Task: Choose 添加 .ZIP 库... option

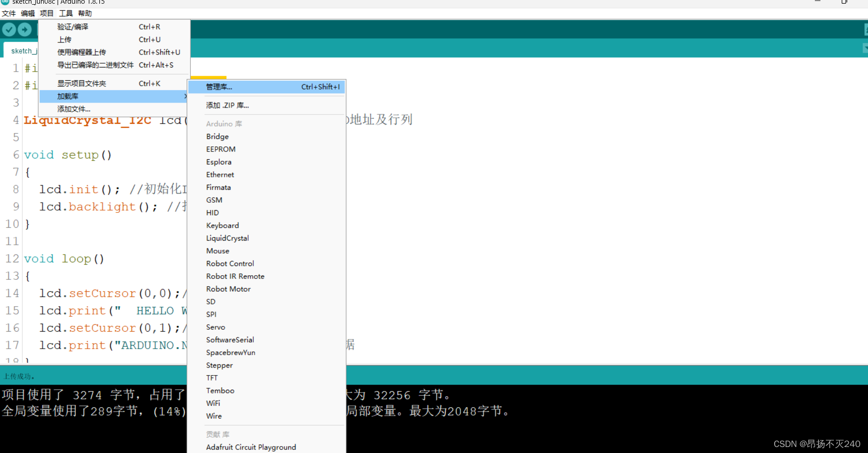Action: (267, 105)
